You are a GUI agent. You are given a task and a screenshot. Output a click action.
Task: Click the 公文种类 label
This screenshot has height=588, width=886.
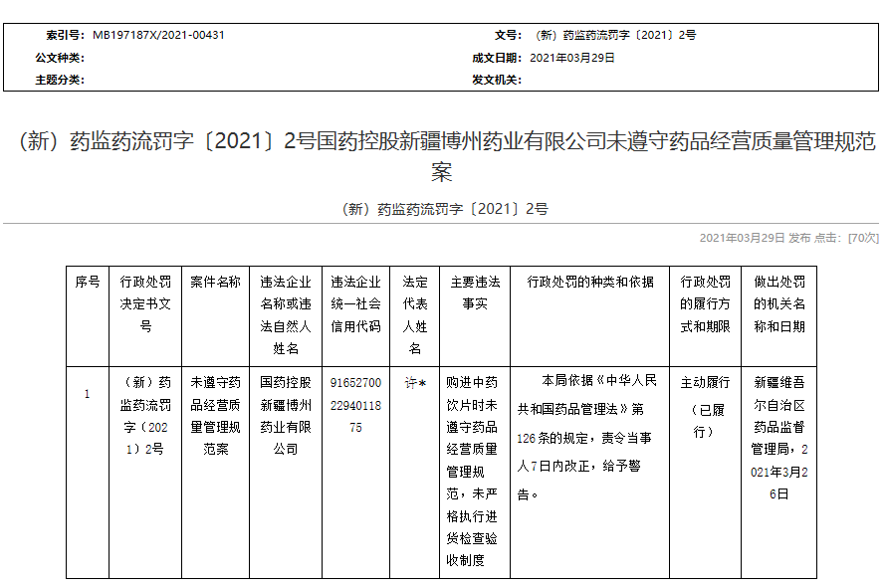(x=60, y=58)
